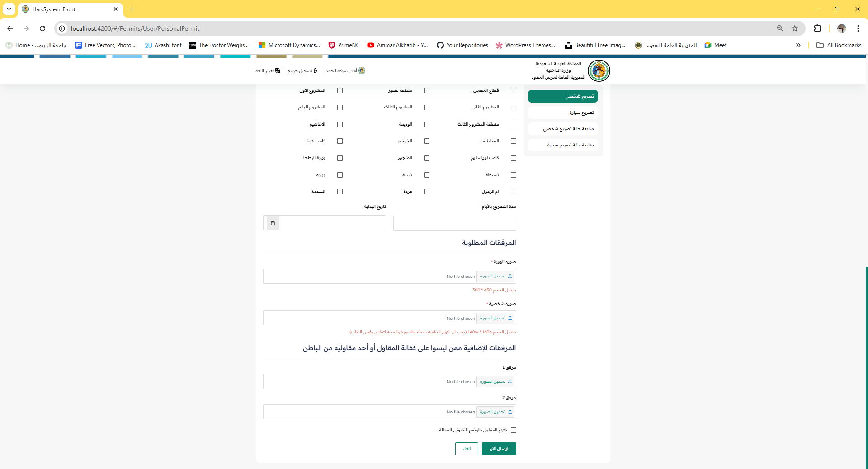Click upload icon for مرفق 1

click(x=510, y=381)
